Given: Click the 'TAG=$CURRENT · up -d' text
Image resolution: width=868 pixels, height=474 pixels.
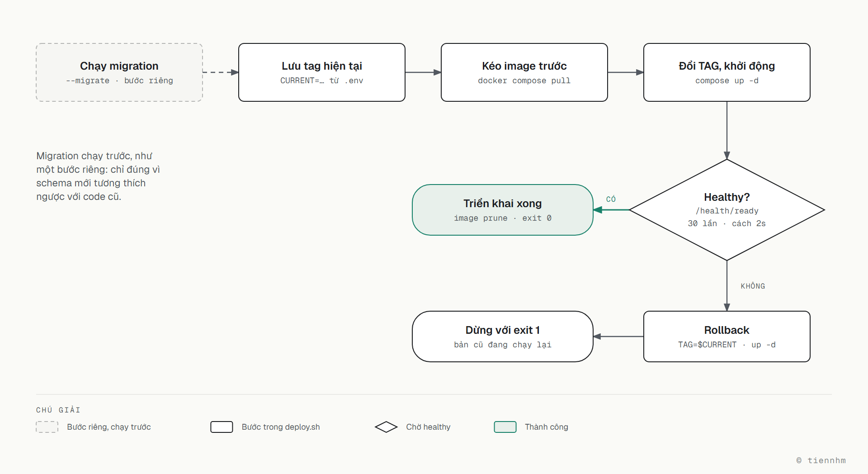Looking at the screenshot, I should [x=727, y=345].
